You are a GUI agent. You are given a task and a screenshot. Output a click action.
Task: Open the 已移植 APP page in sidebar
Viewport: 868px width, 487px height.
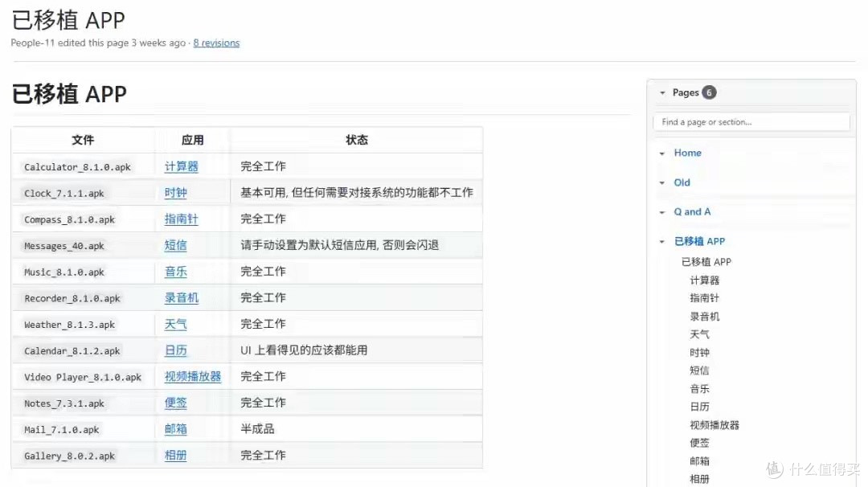tap(699, 241)
